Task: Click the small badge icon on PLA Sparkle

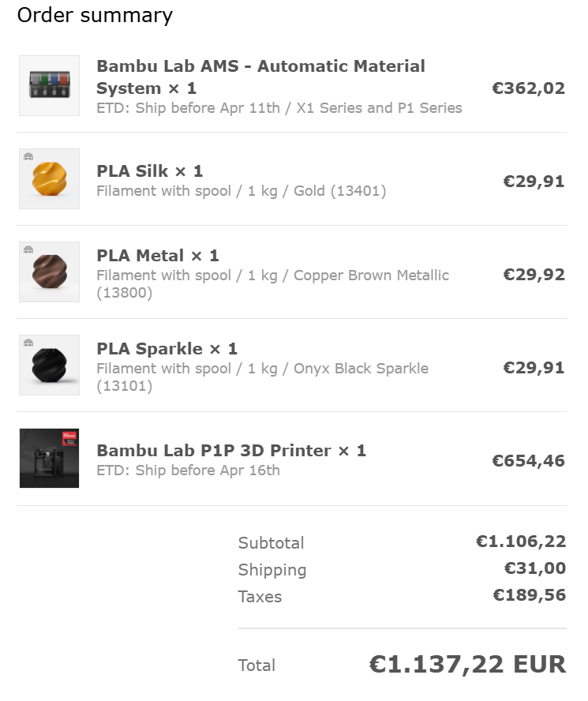Action: pos(28,343)
